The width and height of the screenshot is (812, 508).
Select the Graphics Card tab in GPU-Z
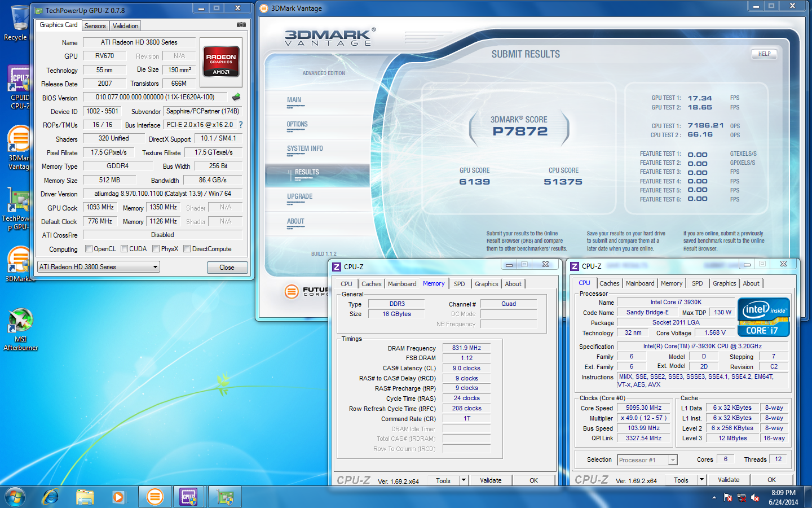(x=59, y=25)
